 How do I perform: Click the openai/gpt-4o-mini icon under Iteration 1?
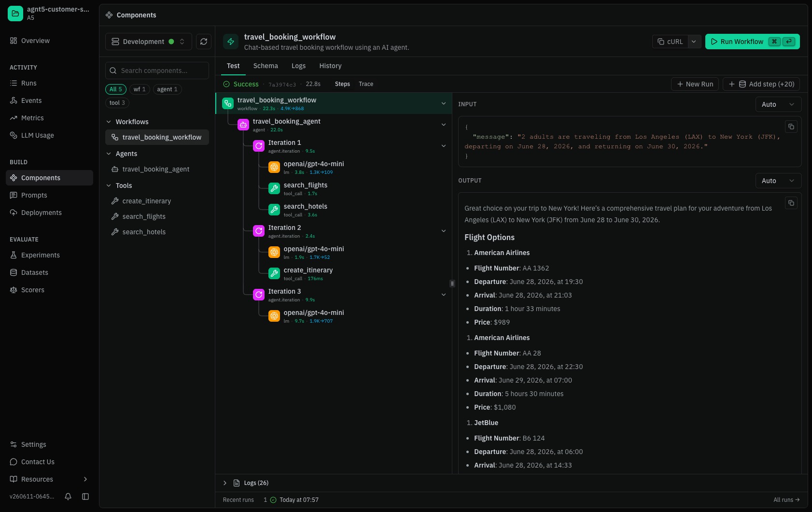[274, 167]
